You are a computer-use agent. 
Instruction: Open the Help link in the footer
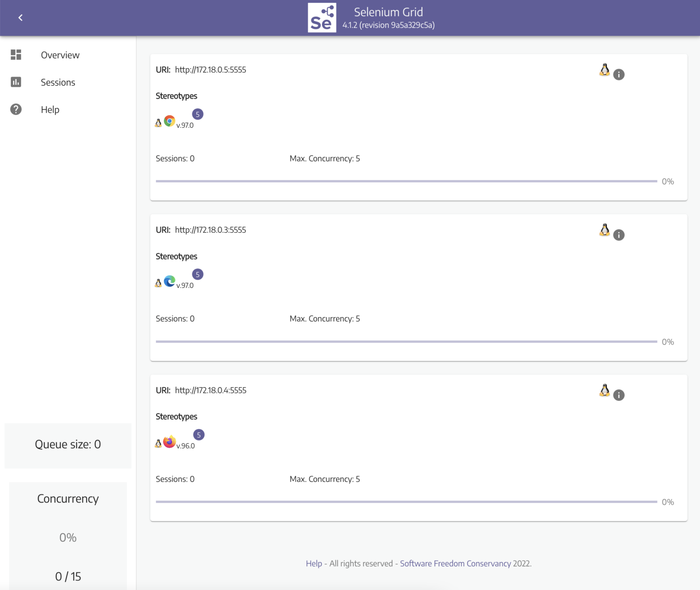pos(314,563)
